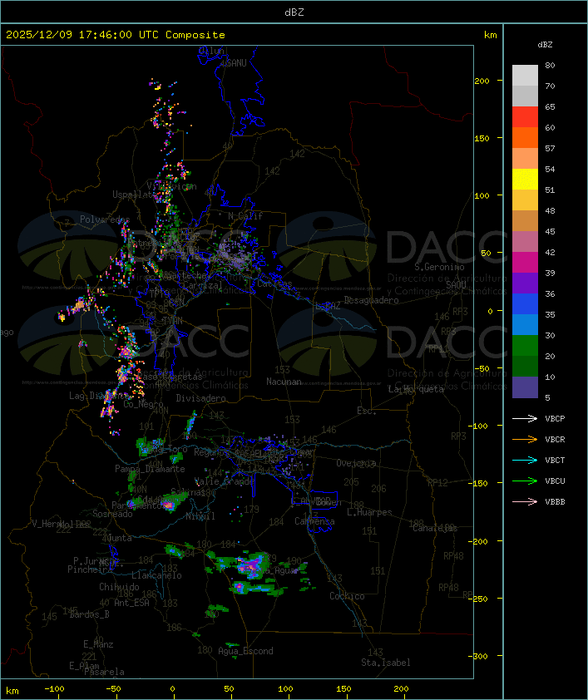Select the bright yellow 51-54 dBZ swatch
588x700 pixels.
coord(525,179)
